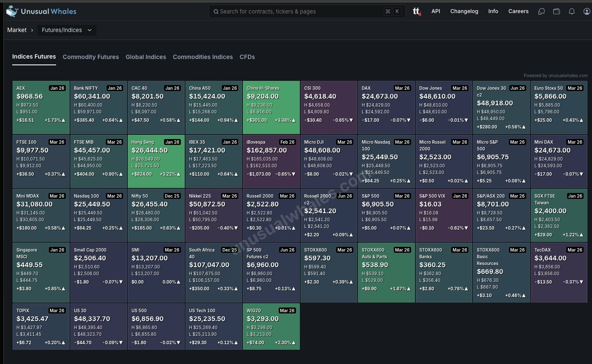Select the Global Indices tab
Image resolution: width=592 pixels, height=364 pixels.
(x=146, y=57)
